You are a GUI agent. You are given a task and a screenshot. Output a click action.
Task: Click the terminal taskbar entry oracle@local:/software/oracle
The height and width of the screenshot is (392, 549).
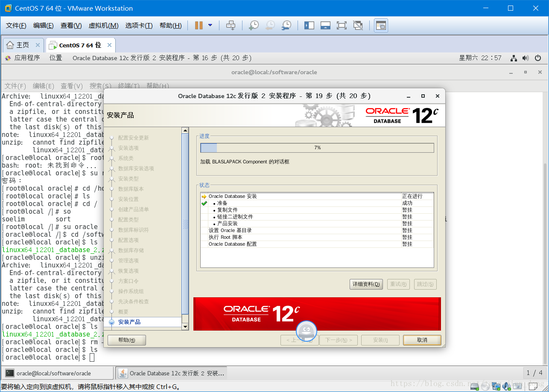[57, 373]
